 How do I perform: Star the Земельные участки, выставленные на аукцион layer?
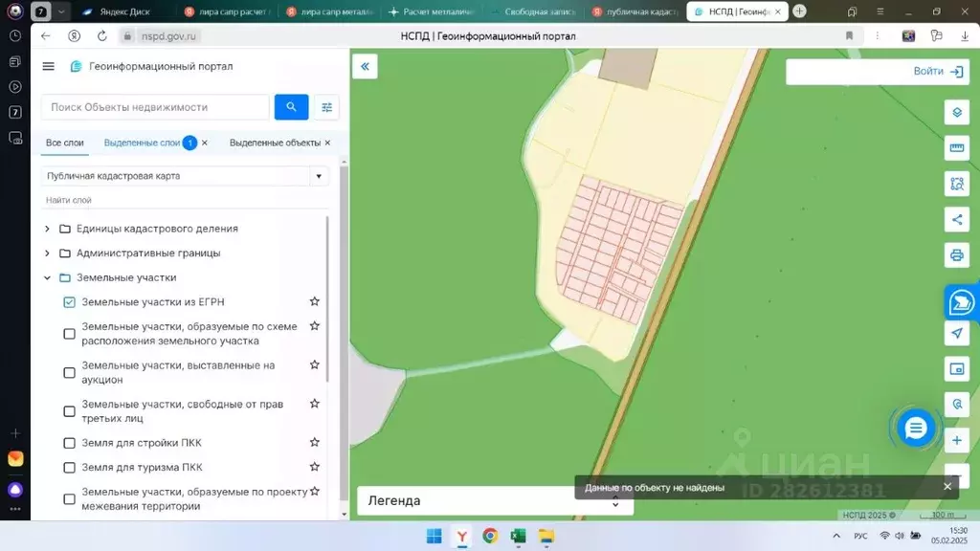pyautogui.click(x=314, y=364)
